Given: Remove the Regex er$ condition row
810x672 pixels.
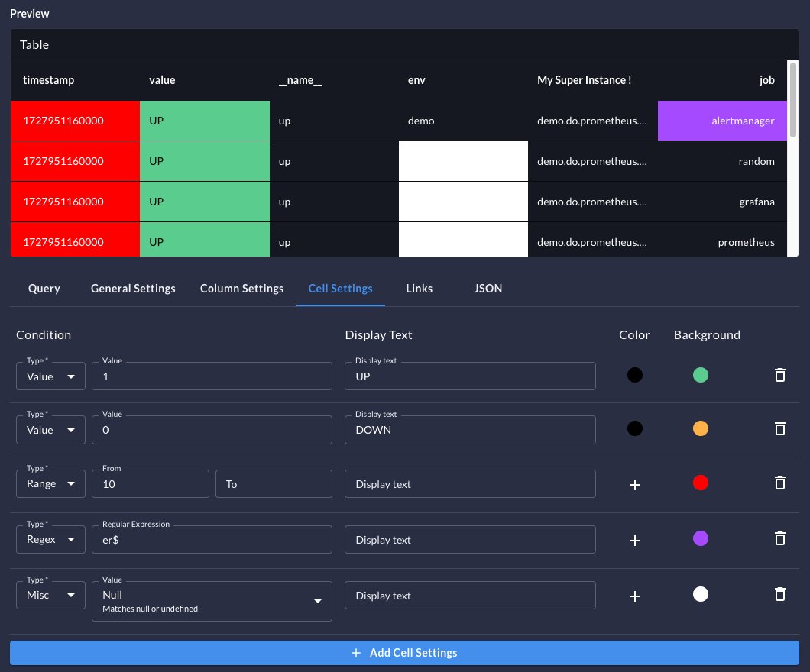Looking at the screenshot, I should pyautogui.click(x=780, y=539).
